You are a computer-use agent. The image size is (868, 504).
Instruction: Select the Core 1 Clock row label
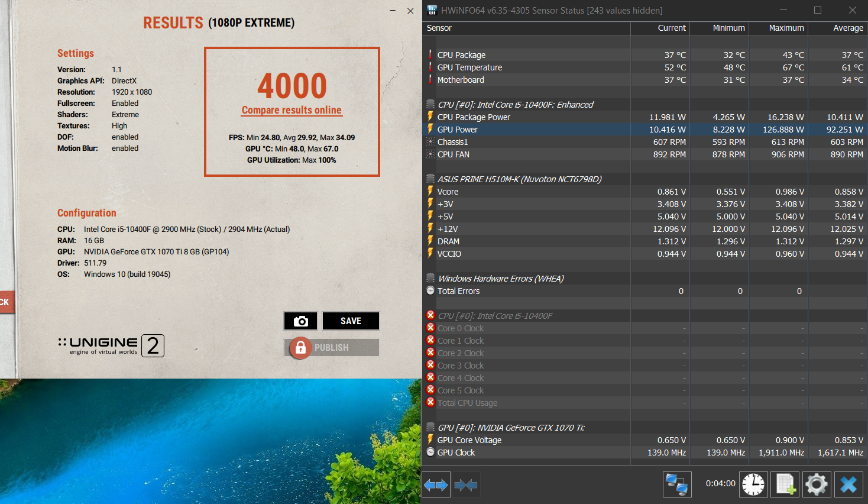pos(461,341)
